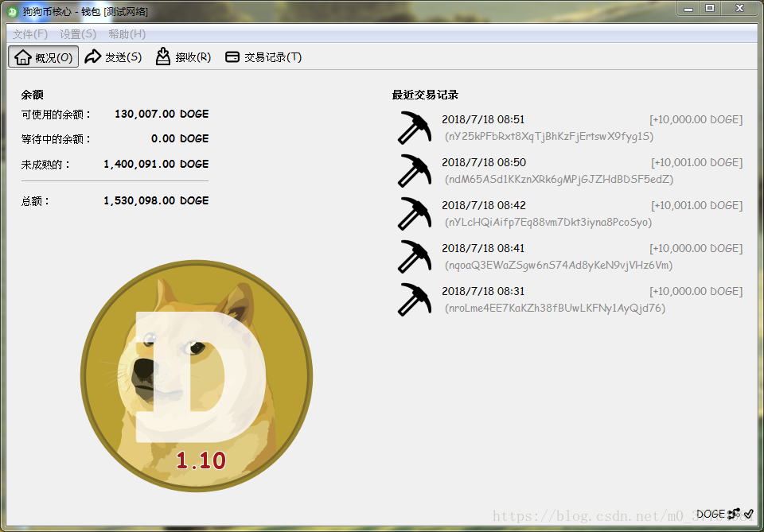
Task: Click the 最近交易记录 recent transactions heading
Action: 425,95
